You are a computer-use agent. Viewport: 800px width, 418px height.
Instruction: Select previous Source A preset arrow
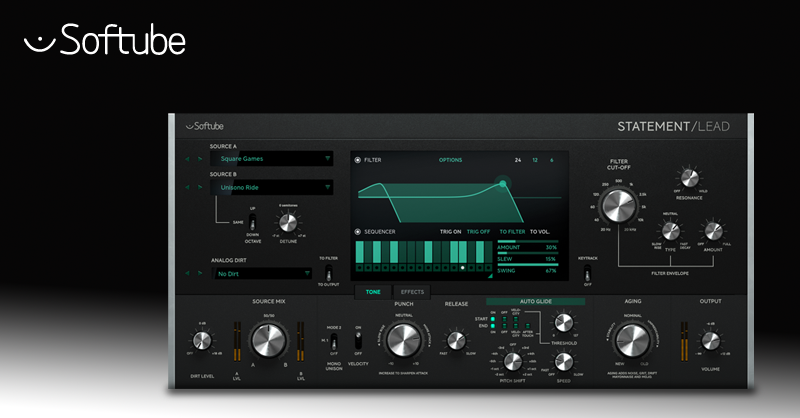tap(187, 159)
